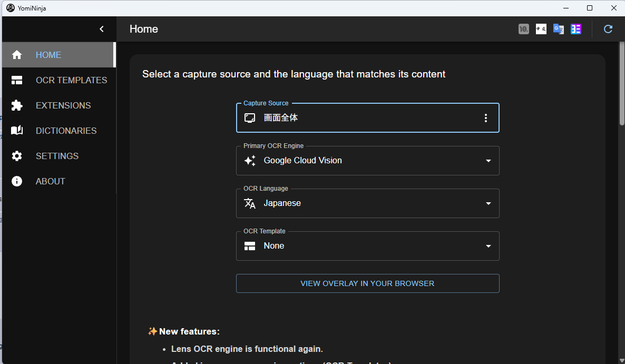The height and width of the screenshot is (364, 625).
Task: Collapse the sidebar with the chevron arrow
Action: click(x=102, y=29)
